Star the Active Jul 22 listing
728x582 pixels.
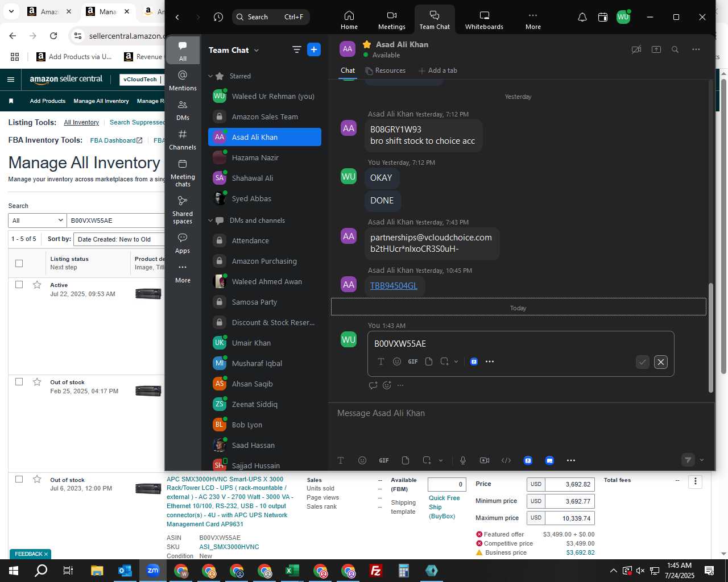click(x=37, y=285)
